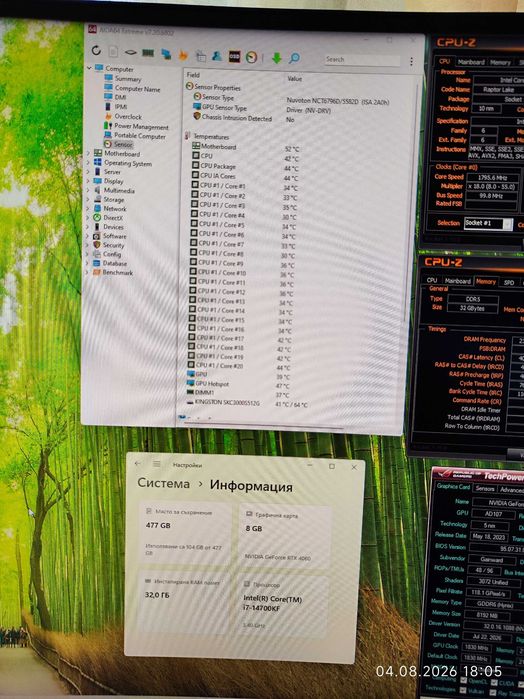Open the 477 GB storage card in Settings
524x699 pixels.
pyautogui.click(x=186, y=534)
